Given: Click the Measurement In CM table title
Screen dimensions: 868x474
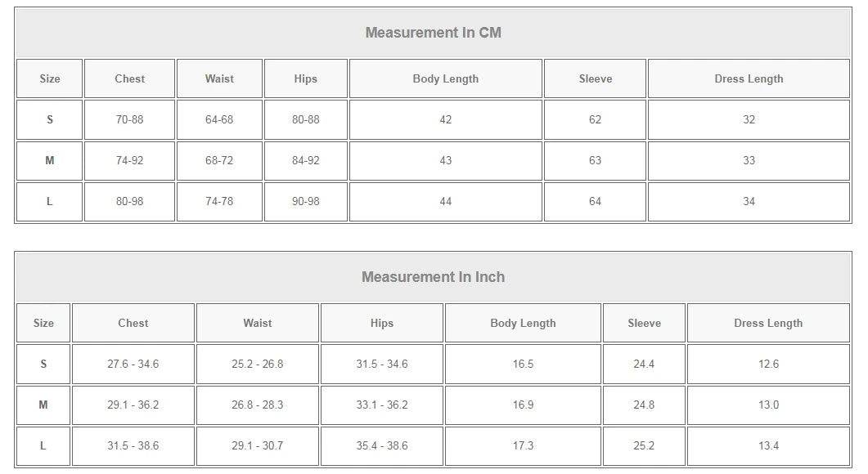Looking at the screenshot, I should click(x=433, y=33).
